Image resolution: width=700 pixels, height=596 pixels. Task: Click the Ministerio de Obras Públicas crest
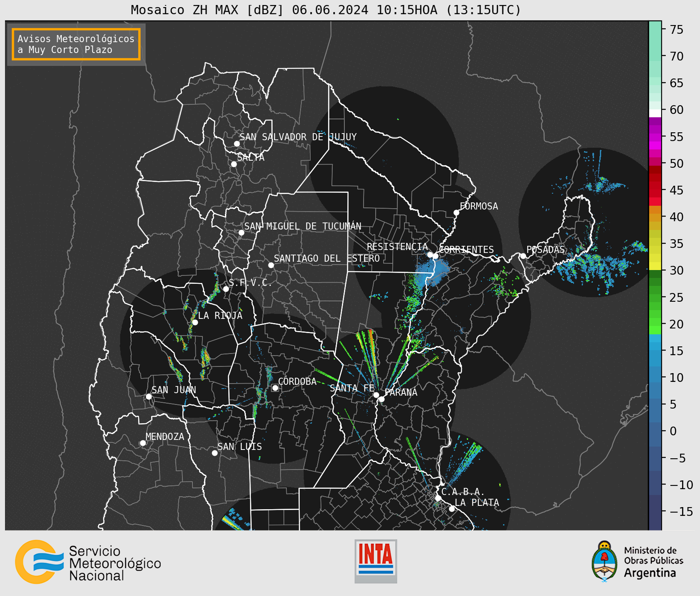tap(604, 561)
